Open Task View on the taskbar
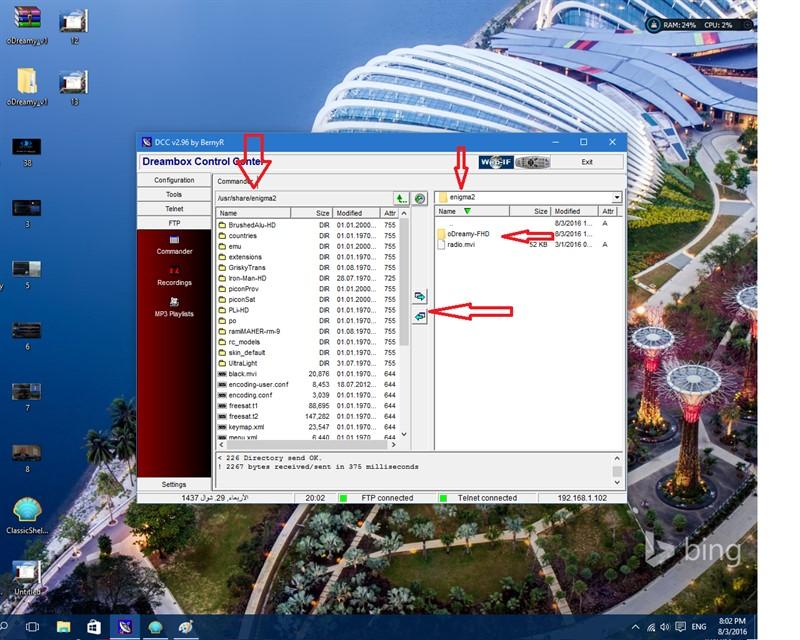800x640 pixels. [32, 627]
